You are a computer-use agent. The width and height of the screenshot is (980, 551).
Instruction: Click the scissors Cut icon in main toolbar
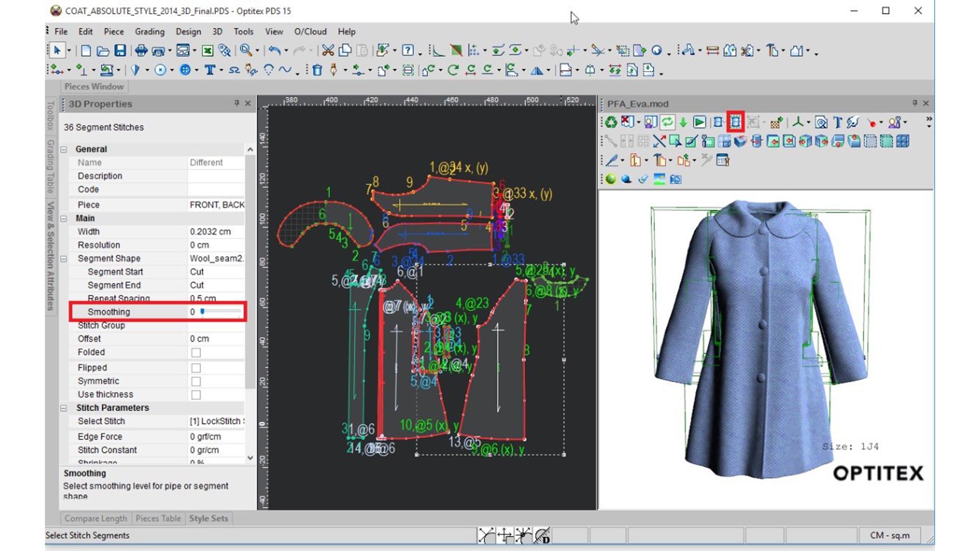(x=328, y=51)
